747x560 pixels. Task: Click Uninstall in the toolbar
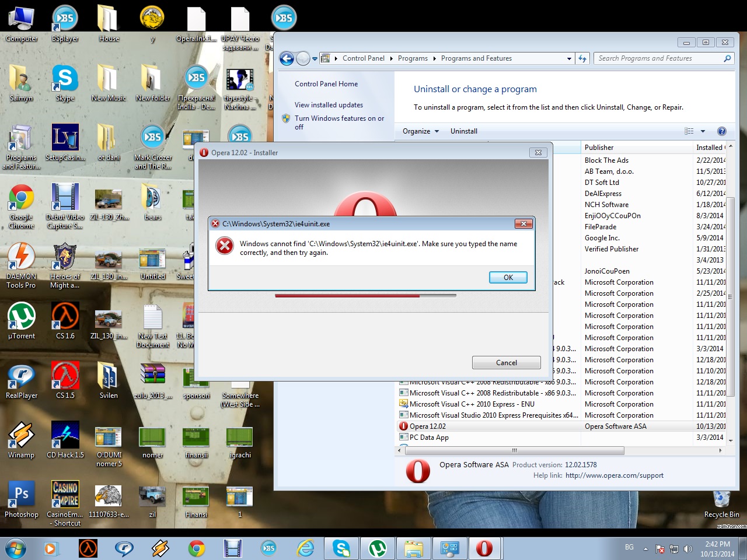click(x=463, y=131)
